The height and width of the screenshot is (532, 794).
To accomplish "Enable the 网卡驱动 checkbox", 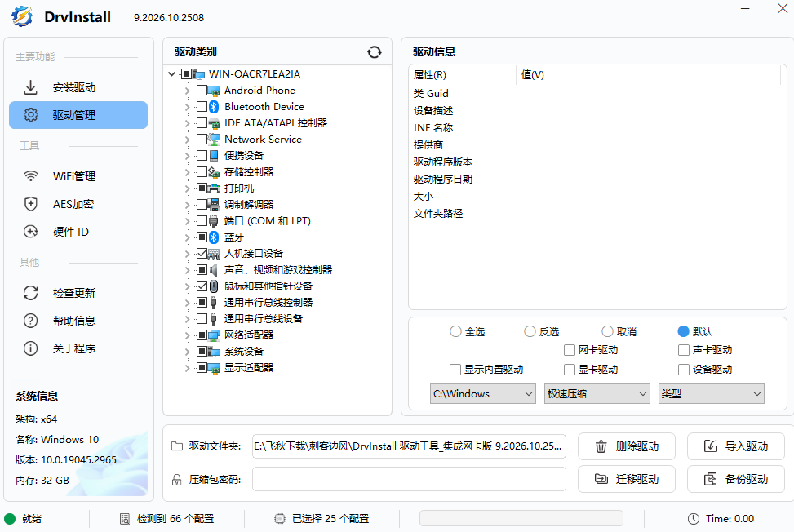I will (x=570, y=350).
